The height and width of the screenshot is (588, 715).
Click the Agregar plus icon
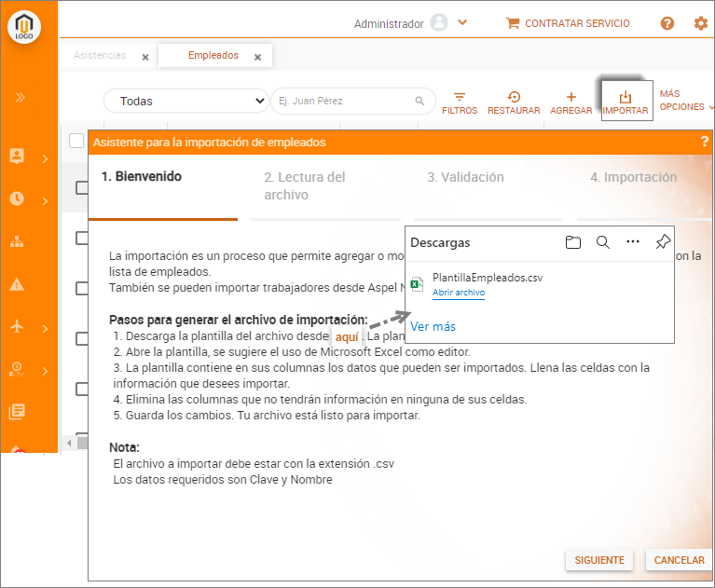(x=571, y=97)
